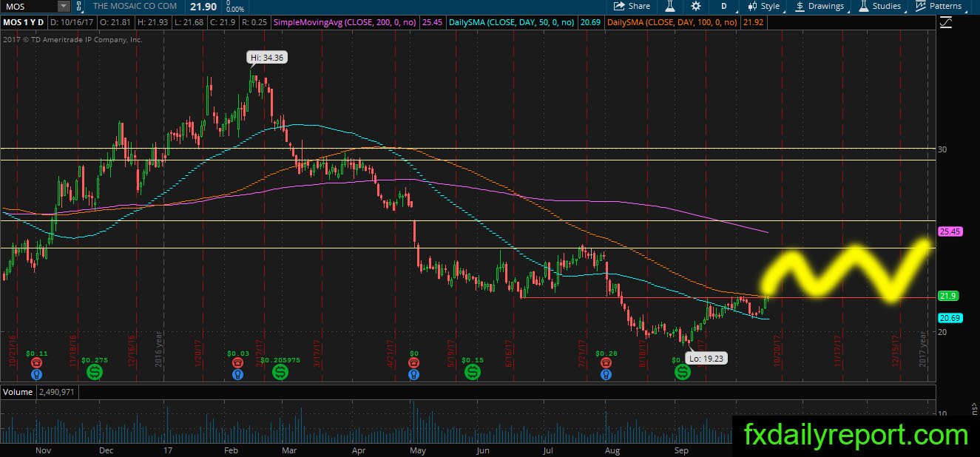The height and width of the screenshot is (457, 980).
Task: Click the 30 price axis label
Action: click(942, 149)
